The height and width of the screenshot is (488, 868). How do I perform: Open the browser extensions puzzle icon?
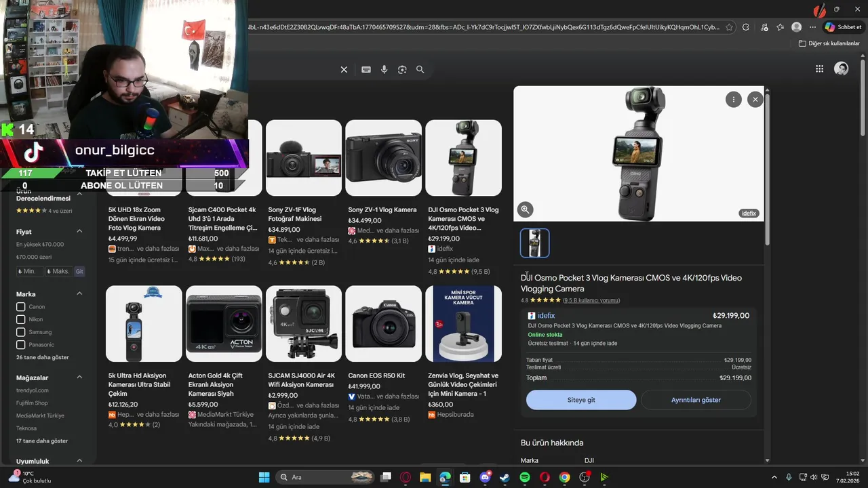click(746, 27)
